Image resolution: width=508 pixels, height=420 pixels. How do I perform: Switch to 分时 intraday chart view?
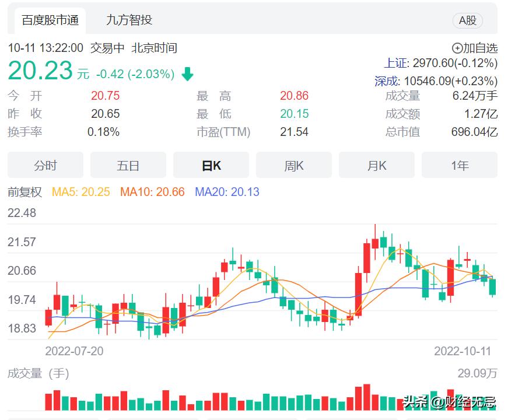(45, 165)
